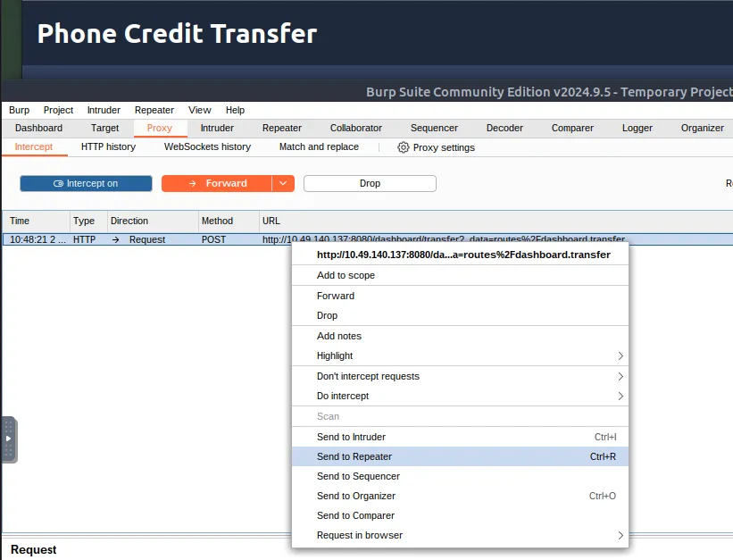Expand the Highlight submenu
Screen dimensions: 733x560
[x=620, y=355]
